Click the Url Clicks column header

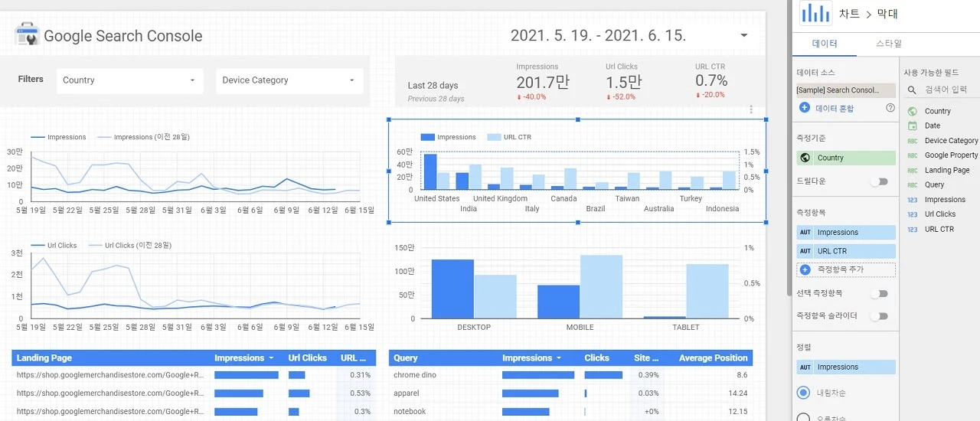click(x=308, y=358)
